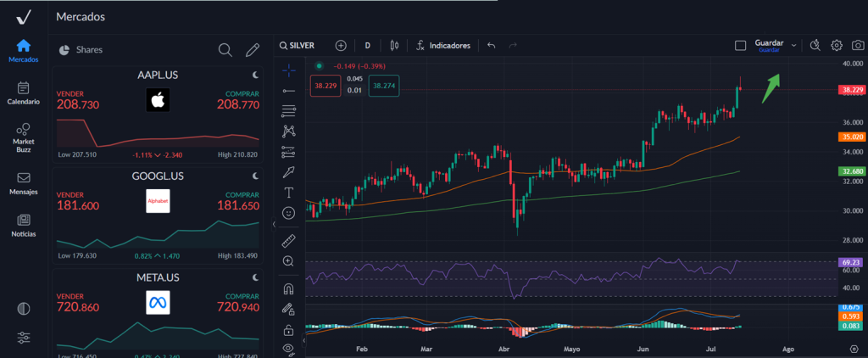Click the green 38.274 buy price box
This screenshot has height=358, width=868.
point(384,86)
